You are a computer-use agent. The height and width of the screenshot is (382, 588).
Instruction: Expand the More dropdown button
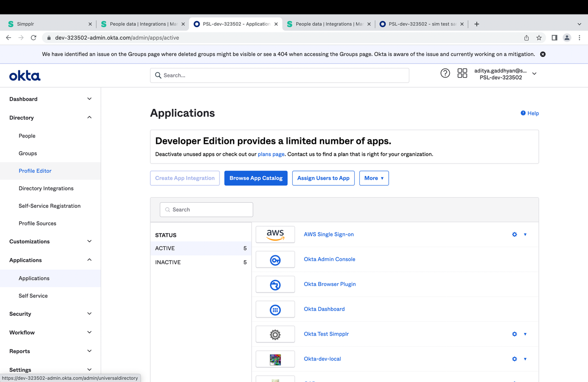coord(373,178)
